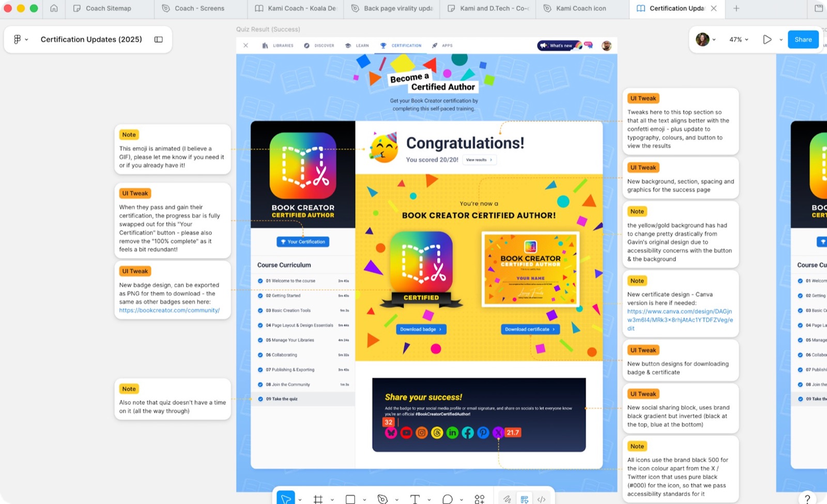Expand the Move tool options chevron

click(300, 500)
